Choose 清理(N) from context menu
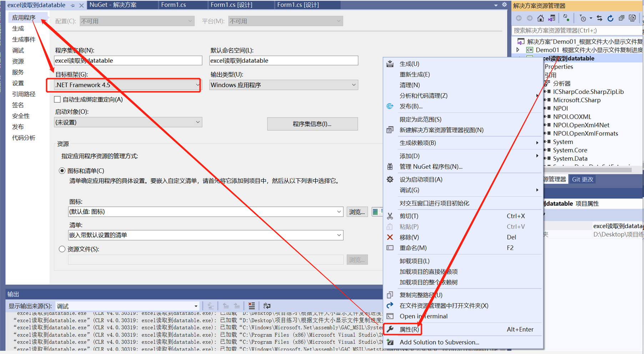The image size is (644, 354). pos(409,85)
